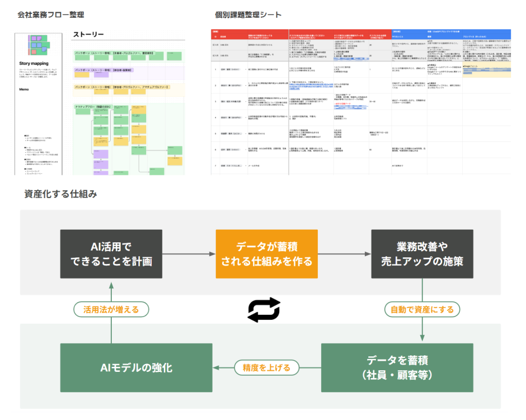
Task: Select the AI活用でできることを計画 box
Action: tap(111, 253)
